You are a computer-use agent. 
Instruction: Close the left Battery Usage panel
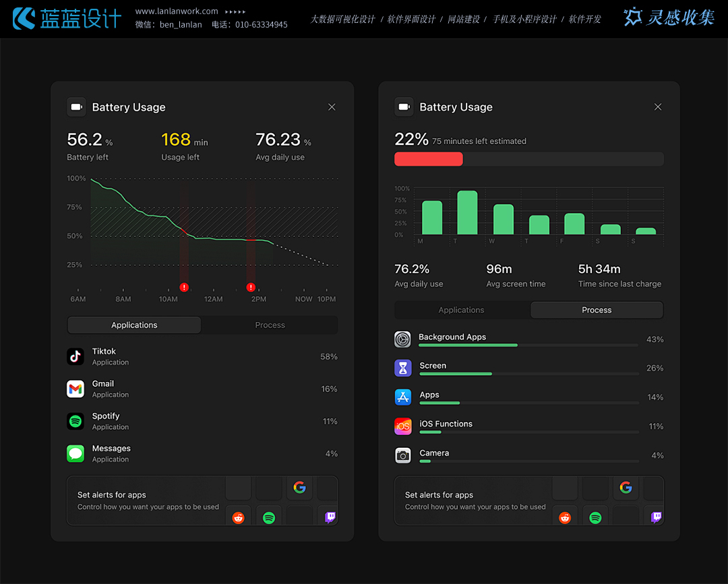point(332,107)
